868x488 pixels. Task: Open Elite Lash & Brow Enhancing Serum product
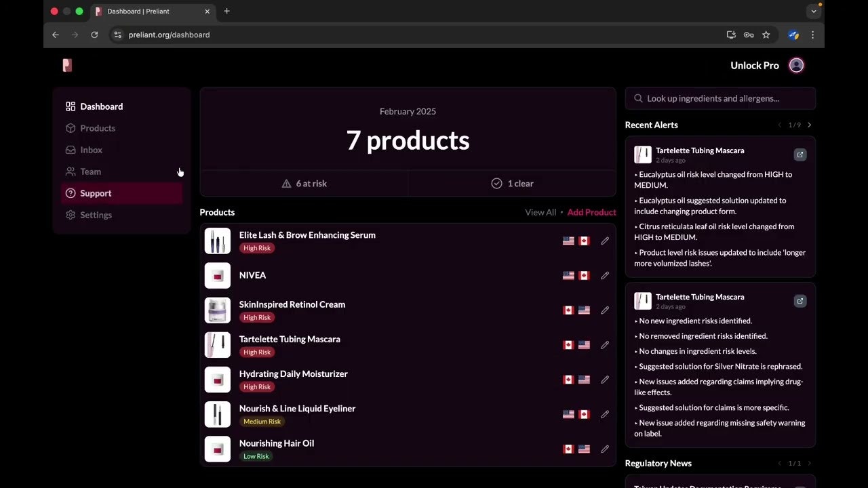pos(307,235)
